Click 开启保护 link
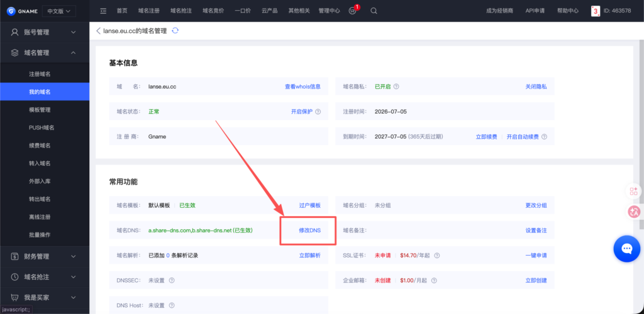Screen dimensions: 644x314 point(302,112)
